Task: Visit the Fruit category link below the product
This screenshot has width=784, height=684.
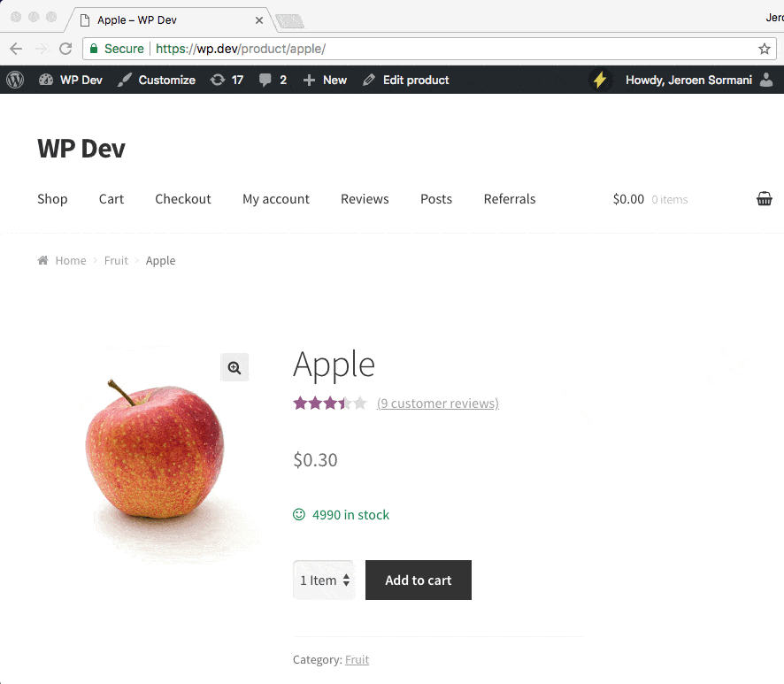Action: (x=357, y=659)
